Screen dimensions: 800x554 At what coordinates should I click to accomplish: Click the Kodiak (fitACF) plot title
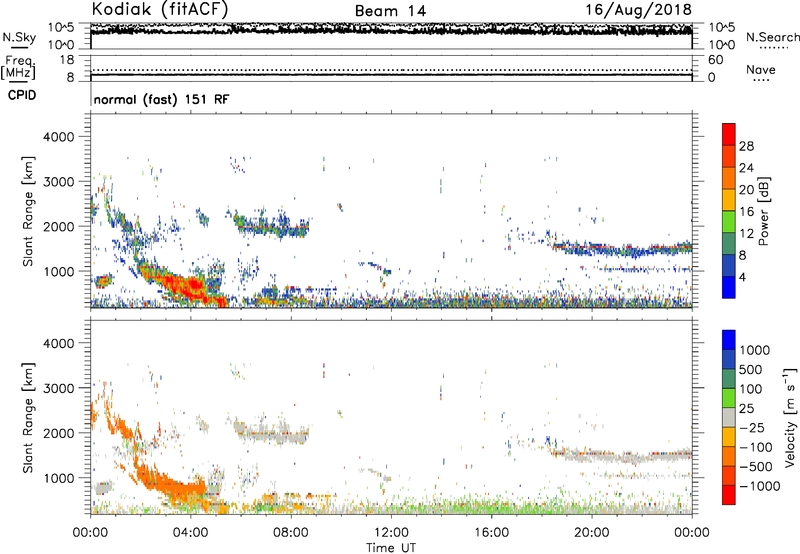(x=160, y=9)
